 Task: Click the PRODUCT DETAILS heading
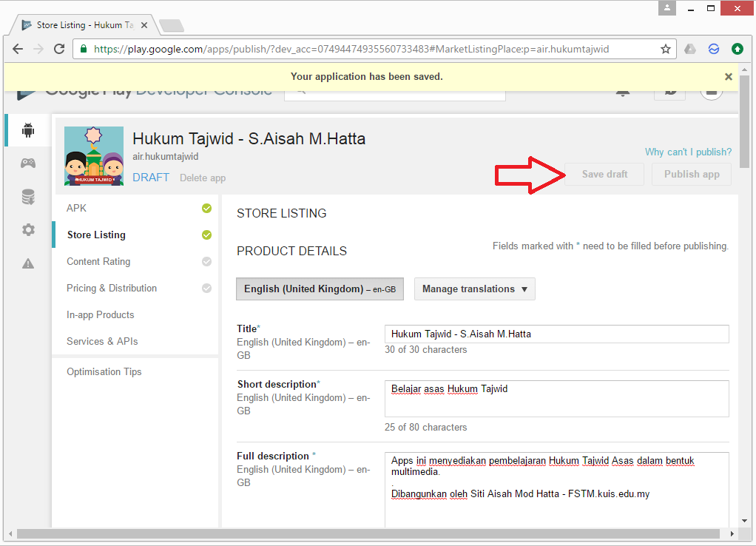coord(291,251)
